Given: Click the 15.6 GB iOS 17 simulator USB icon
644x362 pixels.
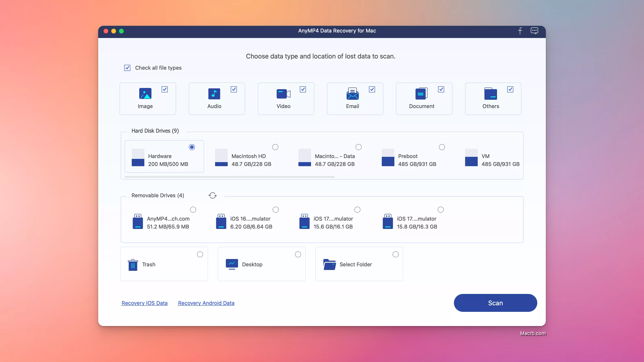Looking at the screenshot, I should pos(304,221).
